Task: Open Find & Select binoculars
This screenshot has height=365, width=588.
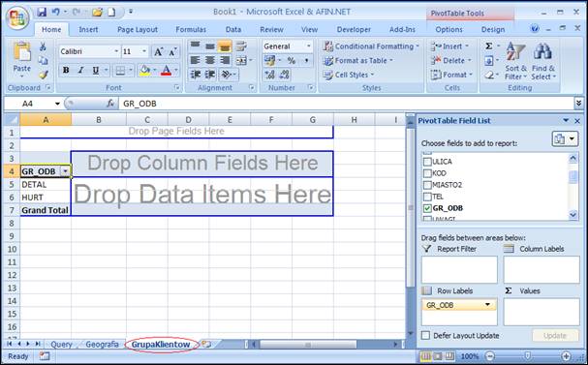Action: pyautogui.click(x=543, y=61)
